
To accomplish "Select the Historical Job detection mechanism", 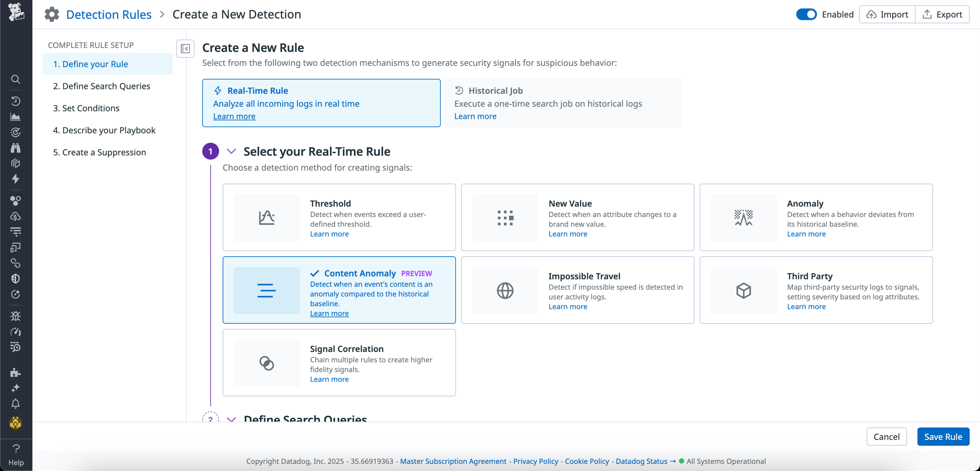I will [562, 103].
